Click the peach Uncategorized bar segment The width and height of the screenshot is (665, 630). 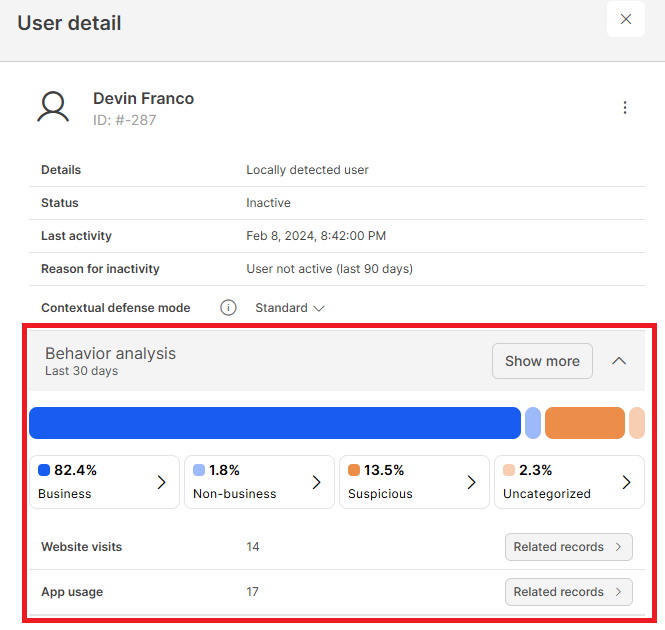637,423
